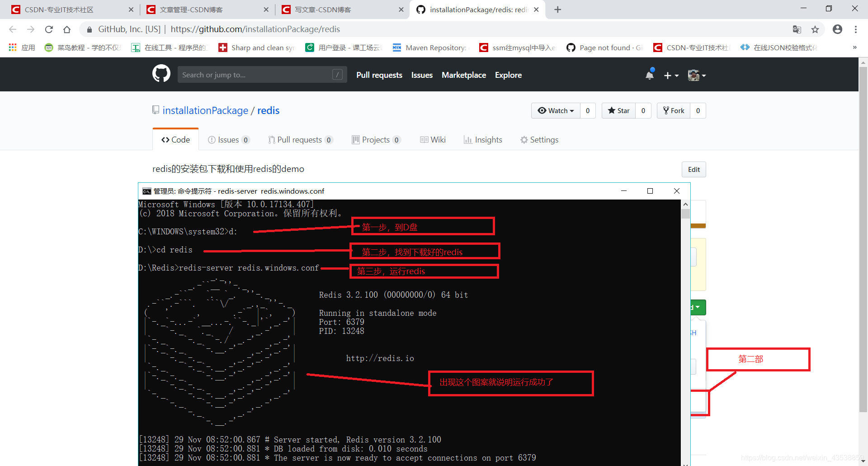Click the repository book icon
The width and height of the screenshot is (868, 466).
click(156, 110)
